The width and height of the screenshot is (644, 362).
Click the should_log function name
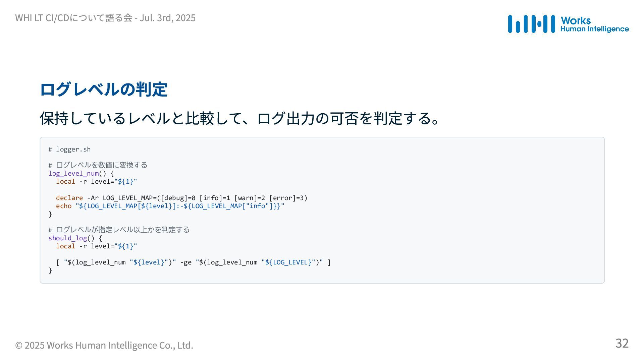67,238
